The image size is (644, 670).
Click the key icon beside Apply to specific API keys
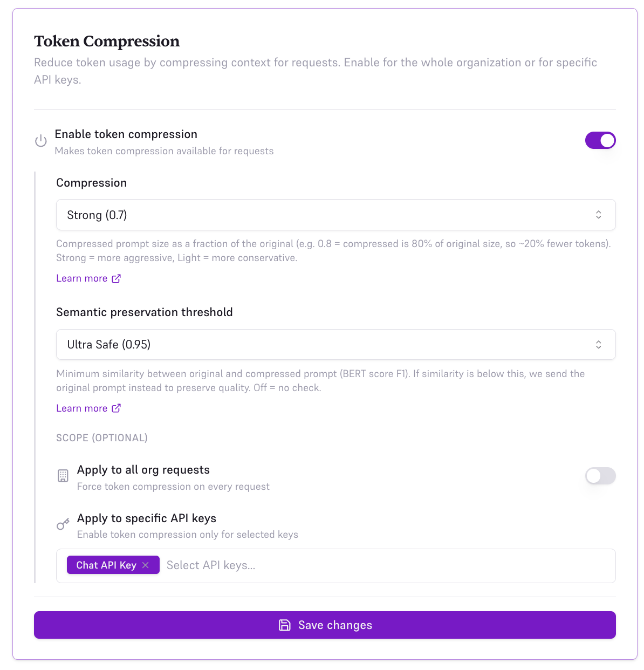pyautogui.click(x=63, y=524)
